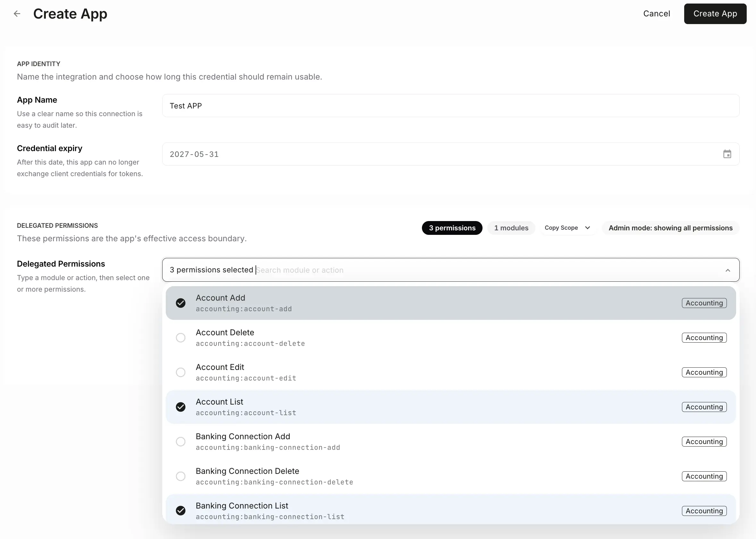Click Accounting tag on Account Add row
756x539 pixels.
(x=704, y=303)
